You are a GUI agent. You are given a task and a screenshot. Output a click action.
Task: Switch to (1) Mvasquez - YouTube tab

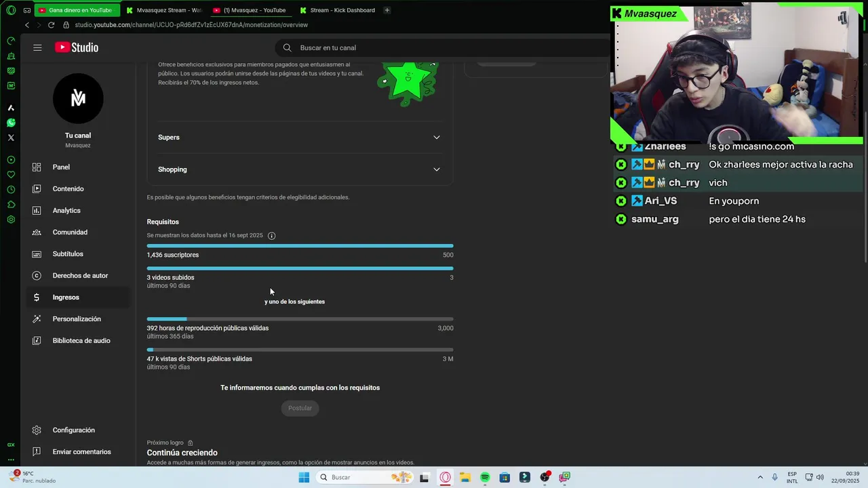click(251, 10)
